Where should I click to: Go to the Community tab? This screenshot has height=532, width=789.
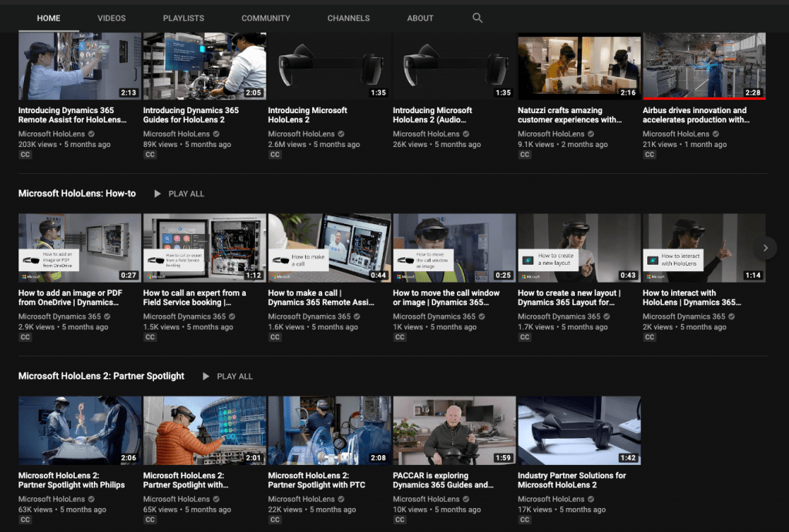[x=266, y=18]
